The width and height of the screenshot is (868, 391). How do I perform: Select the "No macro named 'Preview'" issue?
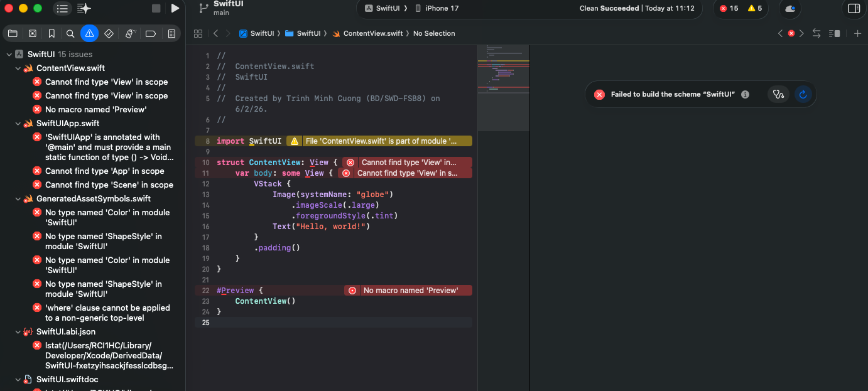[x=95, y=109]
